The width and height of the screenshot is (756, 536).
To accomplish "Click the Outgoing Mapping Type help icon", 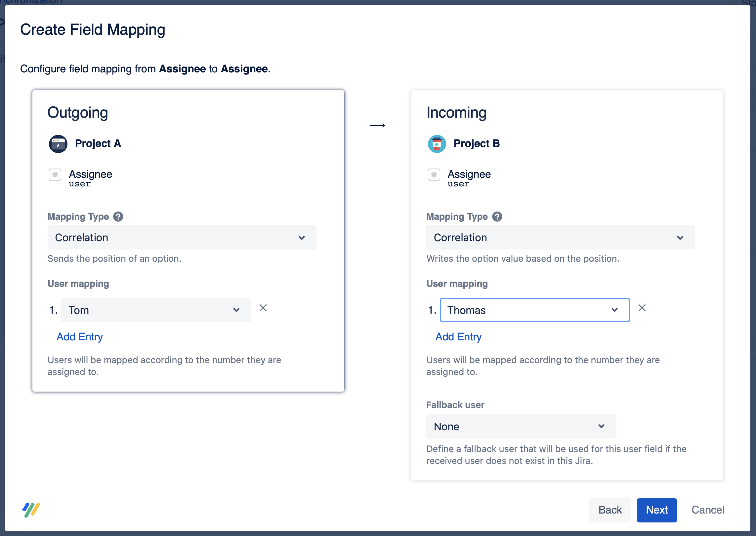I will pos(118,217).
